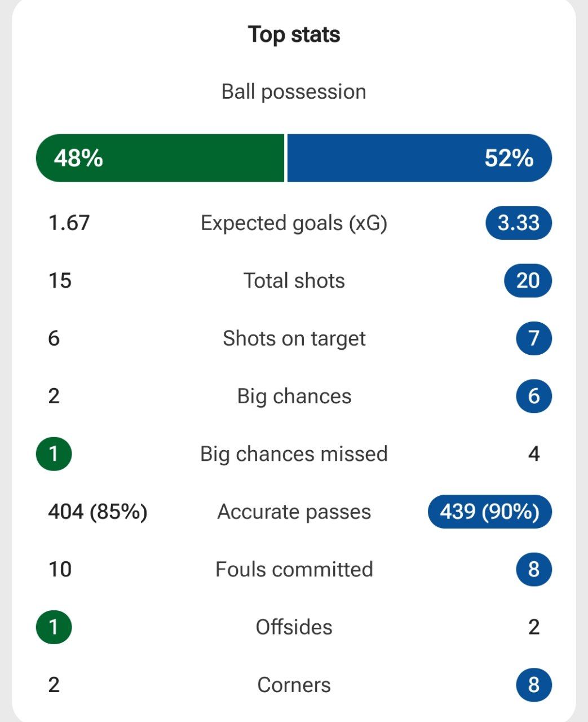Click the Big chances missed label

(294, 454)
